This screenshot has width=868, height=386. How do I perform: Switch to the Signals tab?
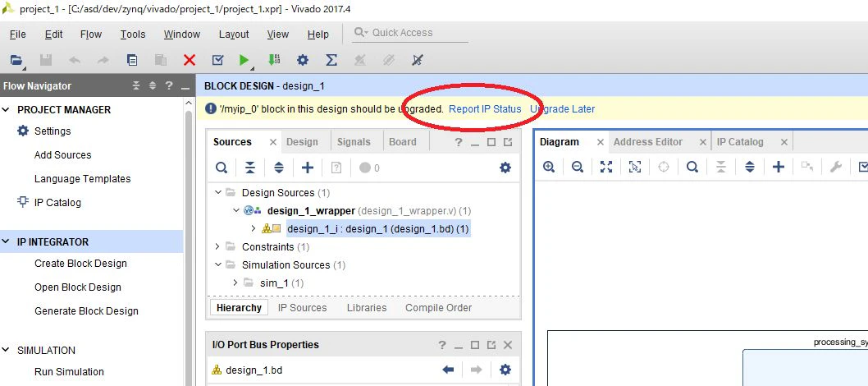coord(354,142)
